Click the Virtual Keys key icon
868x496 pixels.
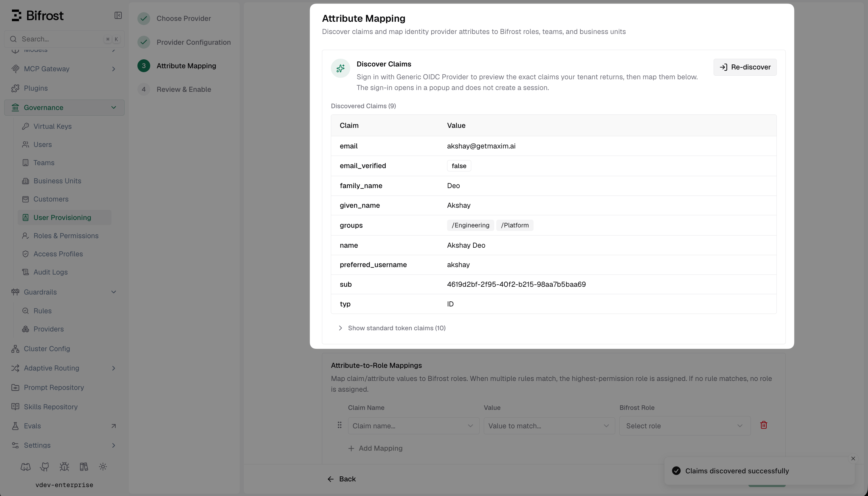point(26,126)
